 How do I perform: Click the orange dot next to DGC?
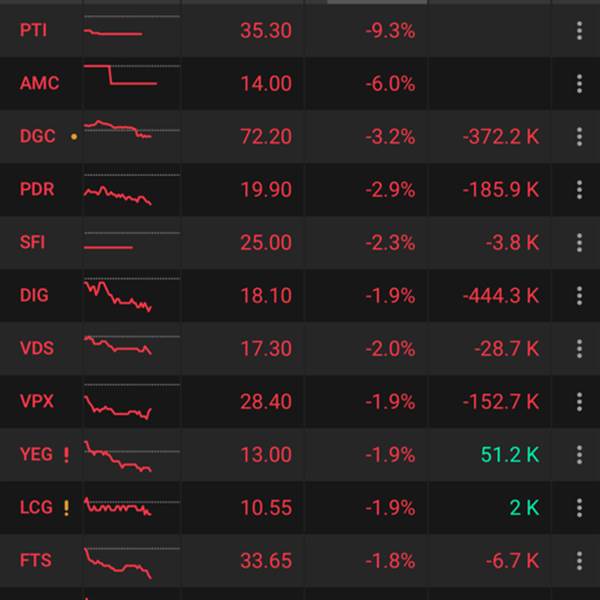73,138
